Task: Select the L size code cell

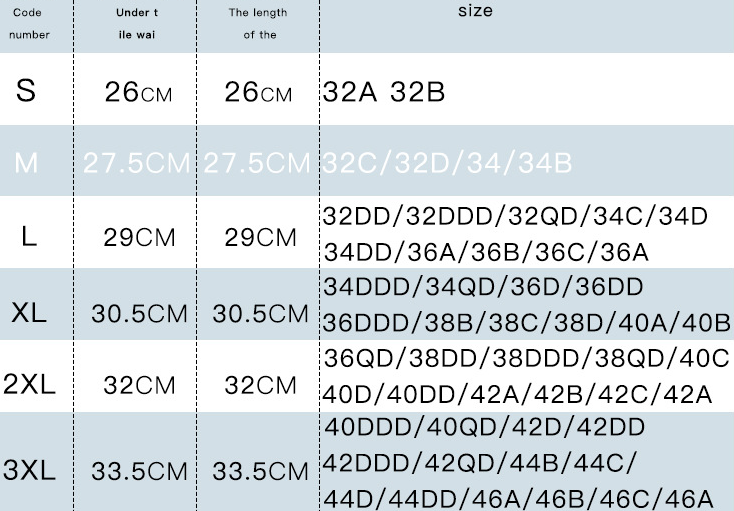Action: point(29,238)
